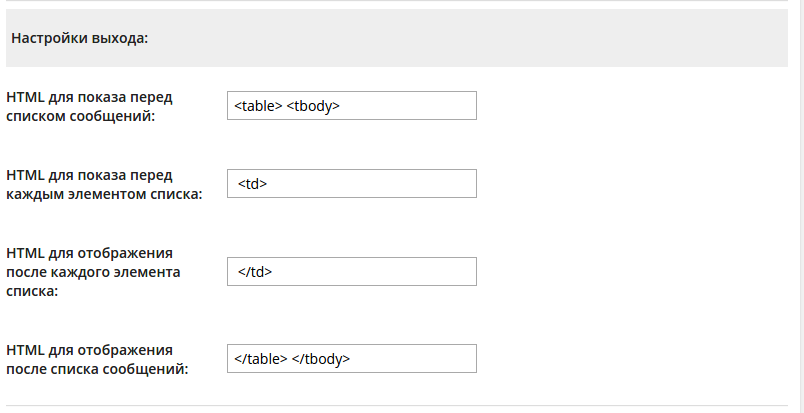Focus the input field containing "<td>"
Screen dimensions: 804x413
tap(351, 184)
